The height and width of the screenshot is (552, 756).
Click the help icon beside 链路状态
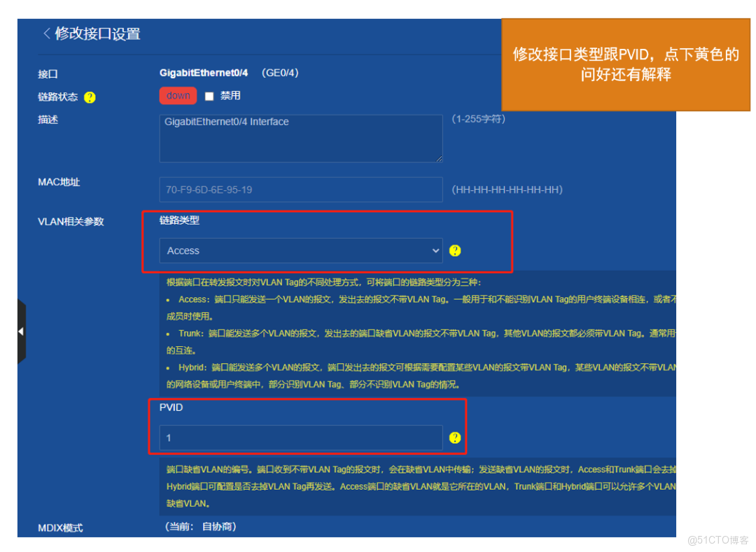tap(90, 98)
